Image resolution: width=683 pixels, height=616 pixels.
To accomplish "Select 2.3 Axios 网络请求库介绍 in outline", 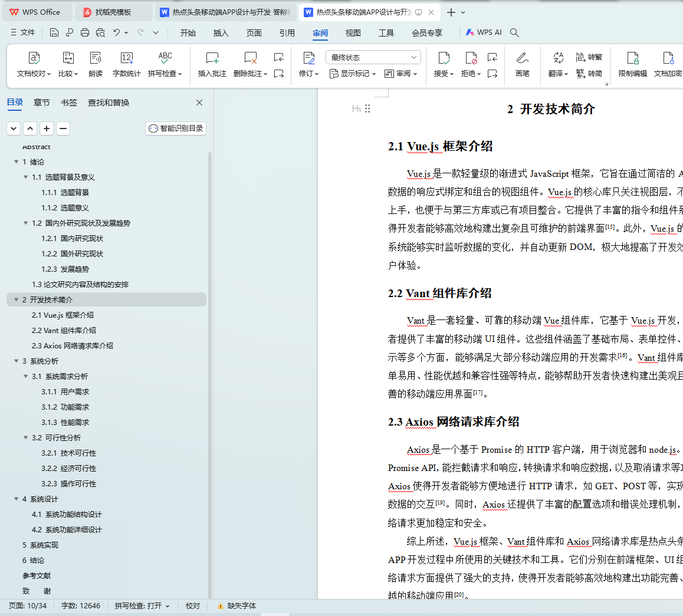I will click(73, 345).
